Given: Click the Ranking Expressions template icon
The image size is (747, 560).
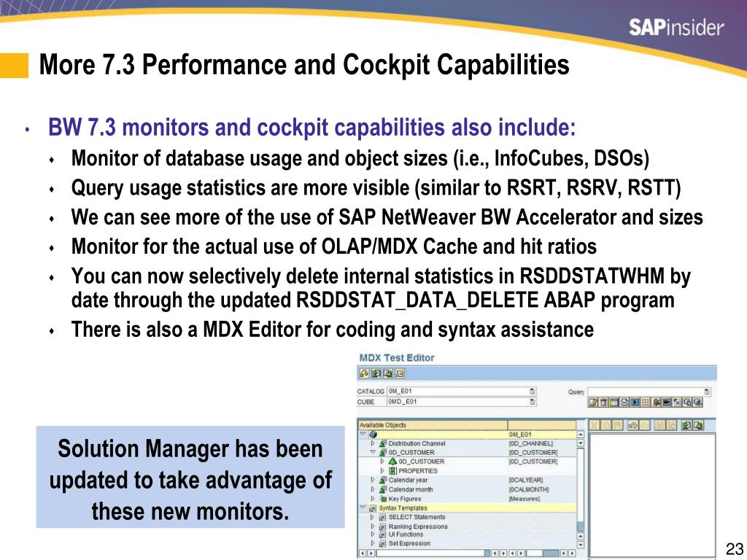Looking at the screenshot, I should point(382,526).
